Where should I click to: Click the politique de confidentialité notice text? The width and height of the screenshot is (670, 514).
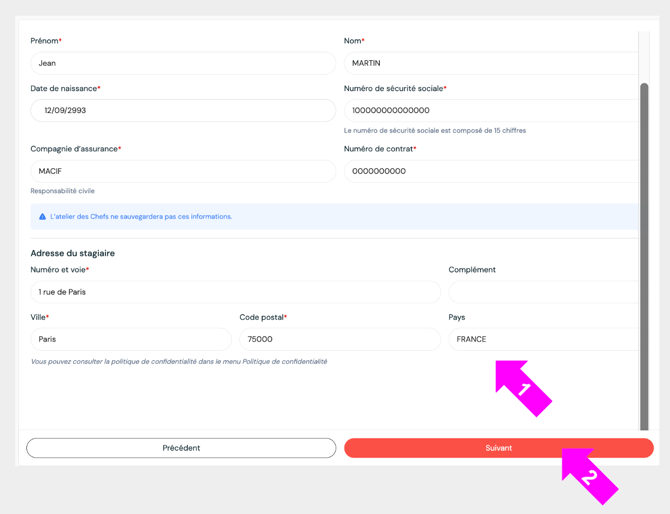(x=179, y=362)
